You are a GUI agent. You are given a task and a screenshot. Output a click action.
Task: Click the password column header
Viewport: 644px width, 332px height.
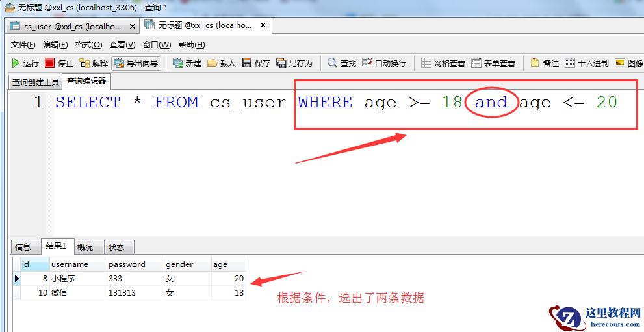pos(135,264)
